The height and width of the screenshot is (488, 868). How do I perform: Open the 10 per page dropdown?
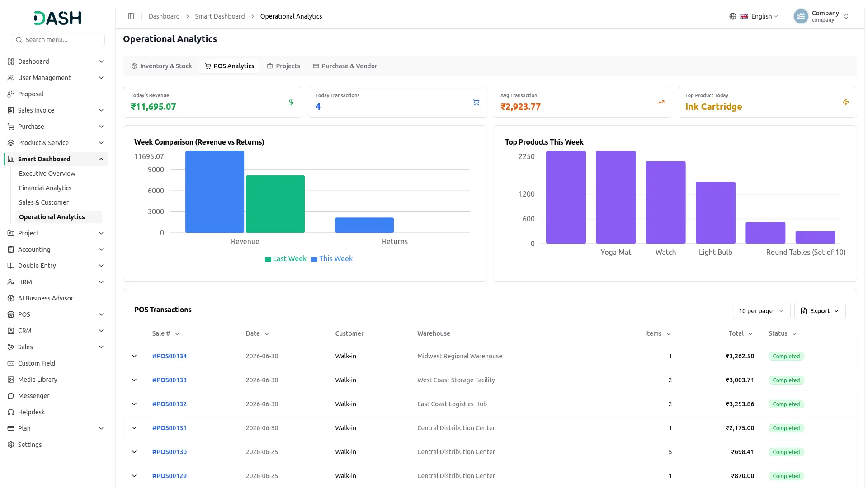[x=761, y=311]
